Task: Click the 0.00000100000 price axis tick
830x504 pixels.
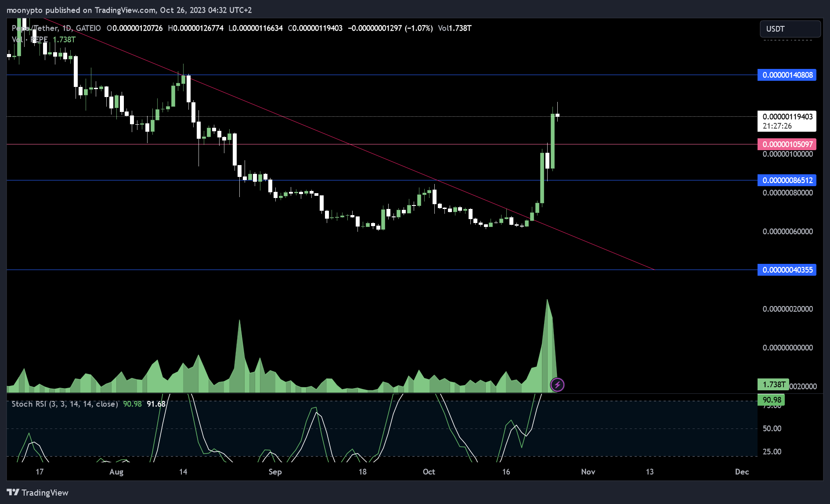Action: click(x=788, y=154)
